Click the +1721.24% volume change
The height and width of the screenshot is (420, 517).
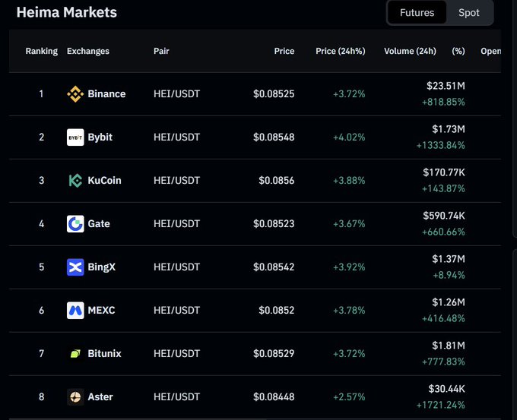[x=440, y=405]
